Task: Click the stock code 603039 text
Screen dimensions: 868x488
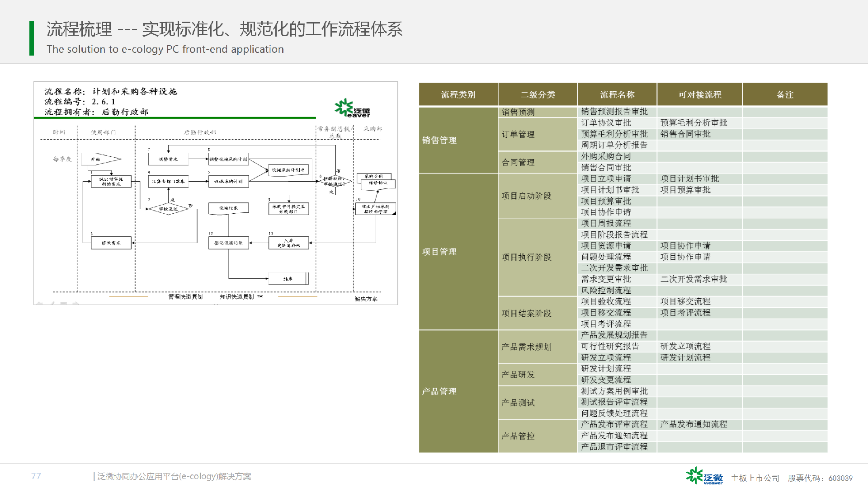Action: 840,478
